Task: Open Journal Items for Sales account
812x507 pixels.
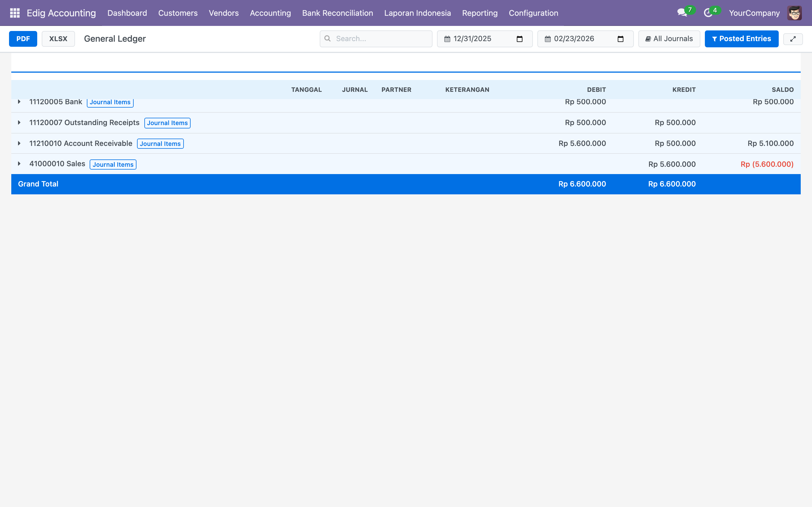Action: point(113,165)
